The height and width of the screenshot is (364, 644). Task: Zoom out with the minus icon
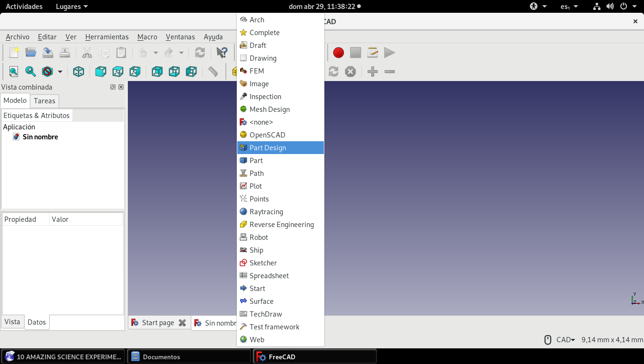pos(390,72)
